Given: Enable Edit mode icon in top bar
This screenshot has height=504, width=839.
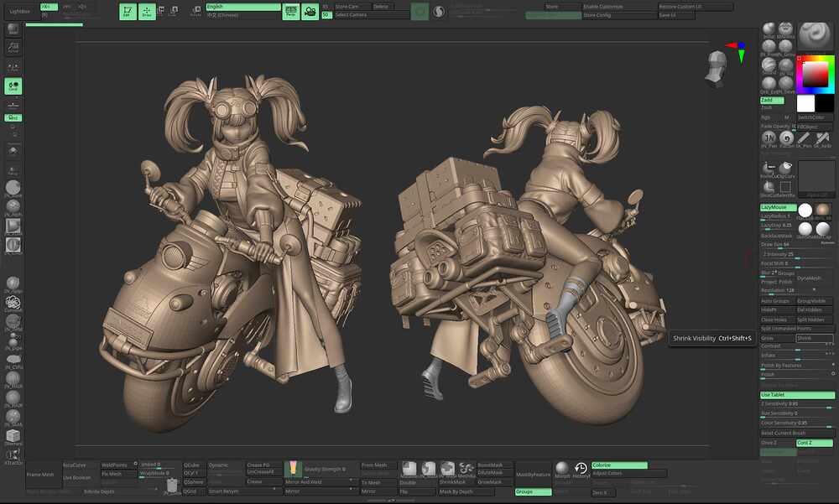Looking at the screenshot, I should (x=128, y=11).
